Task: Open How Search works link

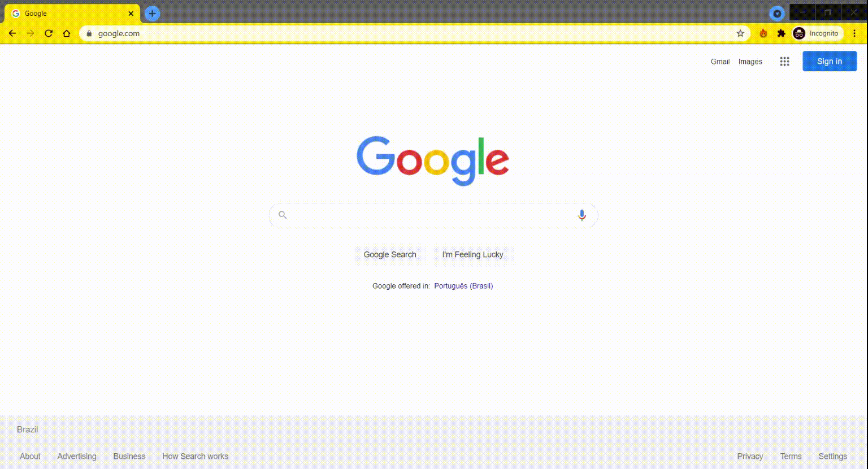Action: click(x=196, y=457)
